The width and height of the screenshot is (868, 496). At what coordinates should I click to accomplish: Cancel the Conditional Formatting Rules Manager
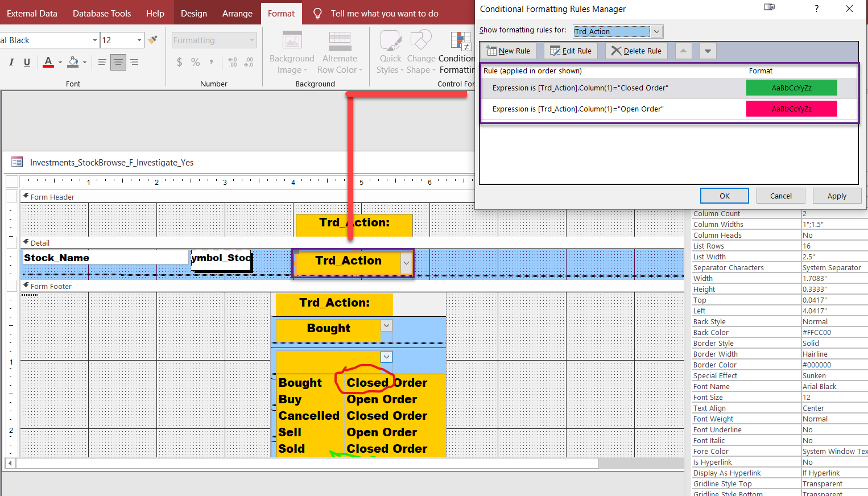[x=781, y=196]
